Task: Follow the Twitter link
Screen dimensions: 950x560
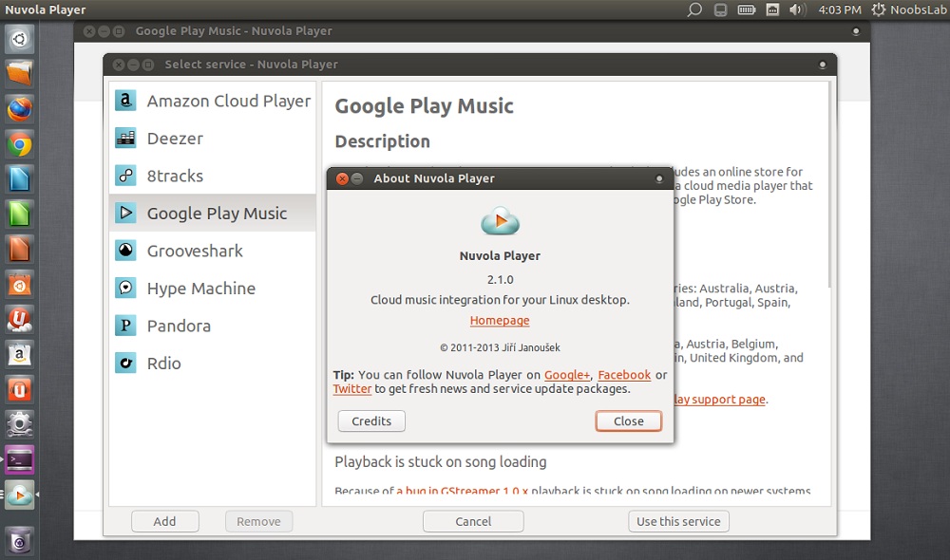Action: [x=352, y=388]
